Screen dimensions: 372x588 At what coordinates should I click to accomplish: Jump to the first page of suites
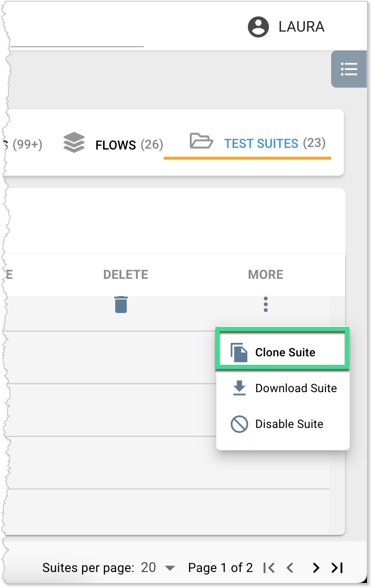[x=269, y=568]
